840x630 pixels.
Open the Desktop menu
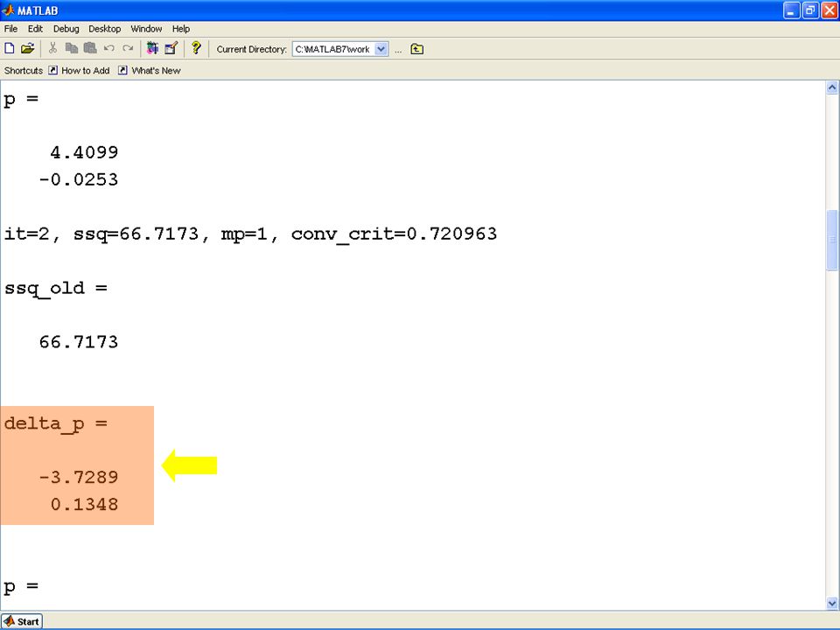(x=104, y=29)
